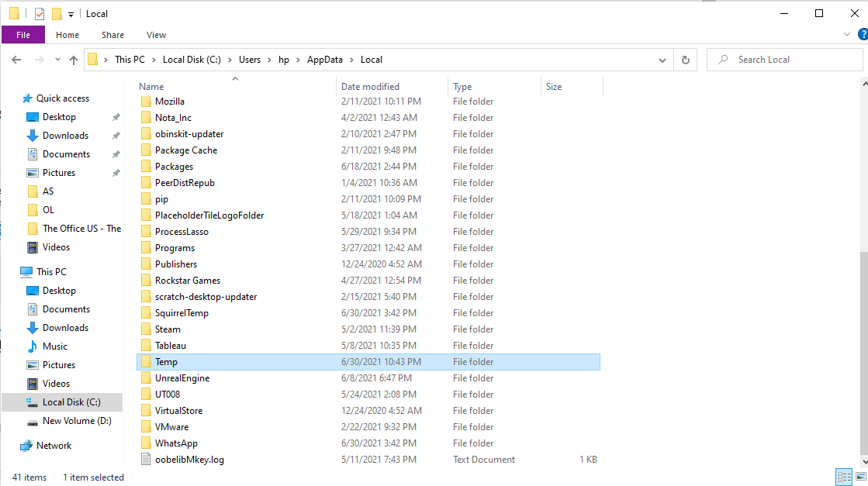The width and height of the screenshot is (868, 486).
Task: Open the Help question mark icon
Action: pyautogui.click(x=859, y=35)
